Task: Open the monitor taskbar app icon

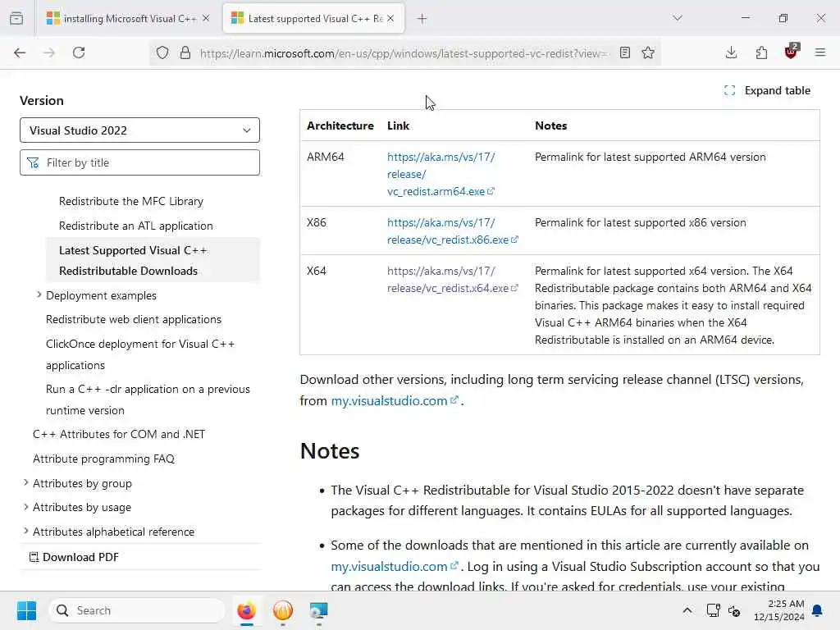Action: (x=319, y=610)
